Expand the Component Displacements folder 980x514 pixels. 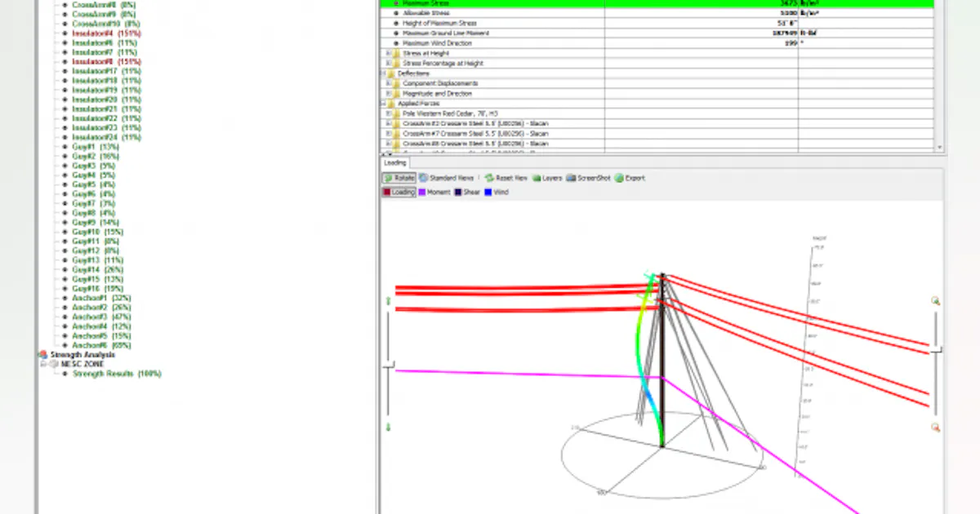(x=389, y=83)
